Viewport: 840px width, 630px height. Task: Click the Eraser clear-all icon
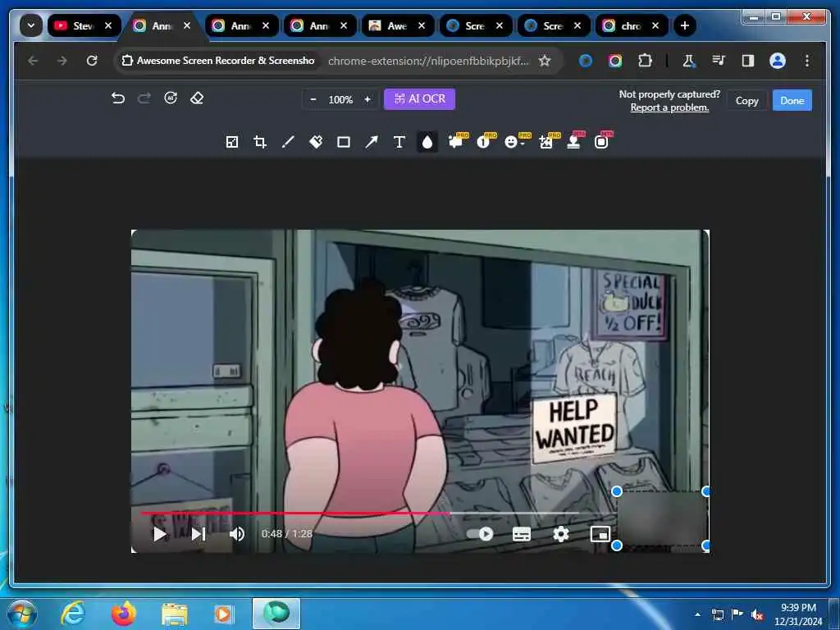(197, 98)
